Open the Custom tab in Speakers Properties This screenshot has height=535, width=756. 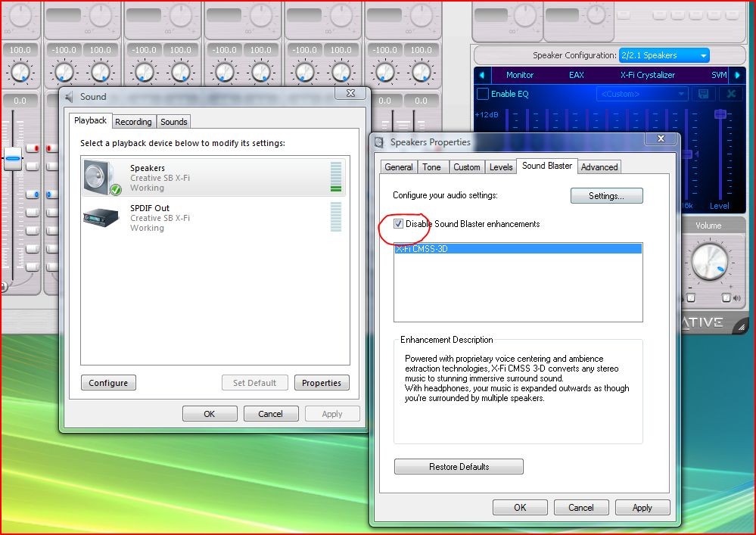click(x=466, y=167)
